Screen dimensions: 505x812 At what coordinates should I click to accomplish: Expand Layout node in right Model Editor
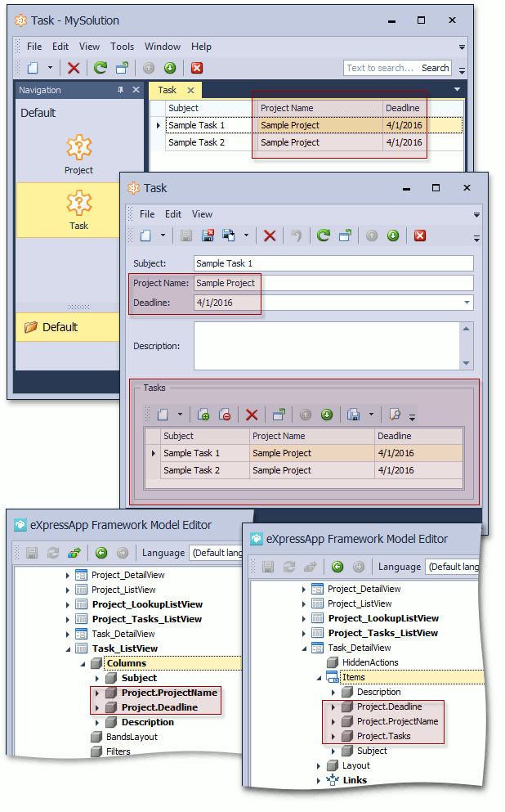(319, 766)
